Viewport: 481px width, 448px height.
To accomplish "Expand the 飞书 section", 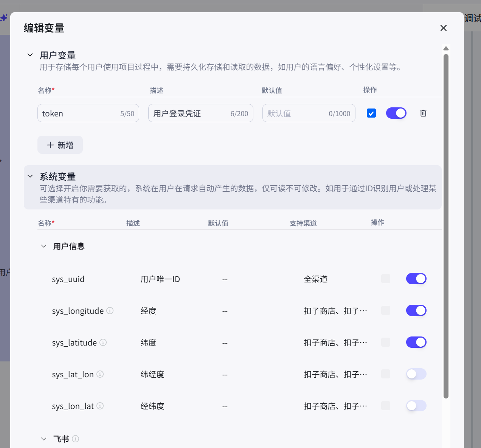I will (43, 439).
